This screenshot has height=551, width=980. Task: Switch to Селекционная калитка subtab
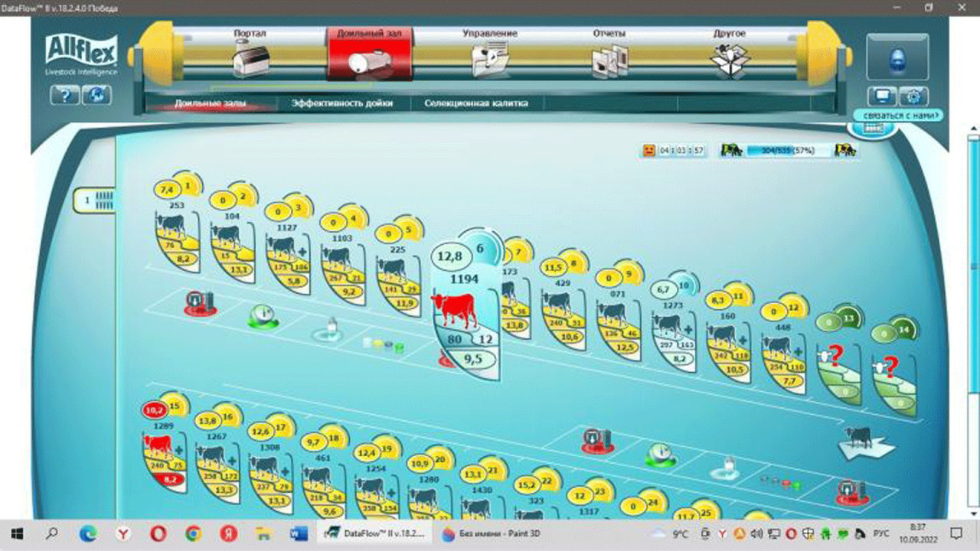pos(475,103)
